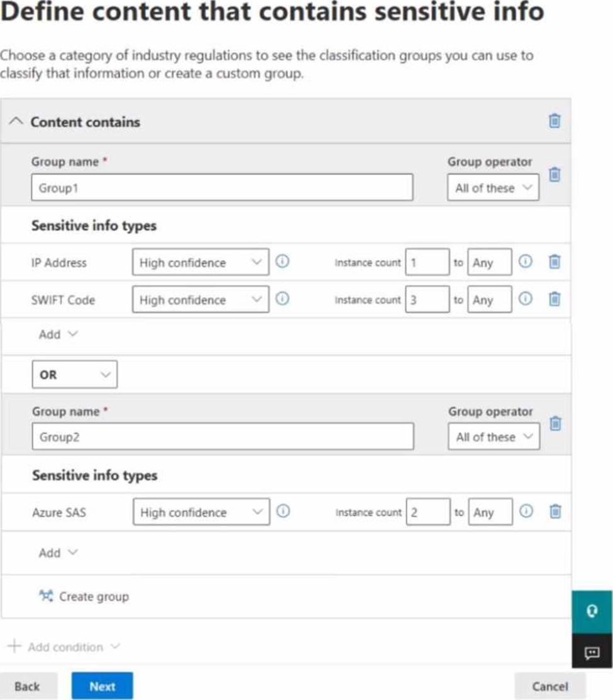Click the Next button
This screenshot has width=613, height=700.
point(102,686)
